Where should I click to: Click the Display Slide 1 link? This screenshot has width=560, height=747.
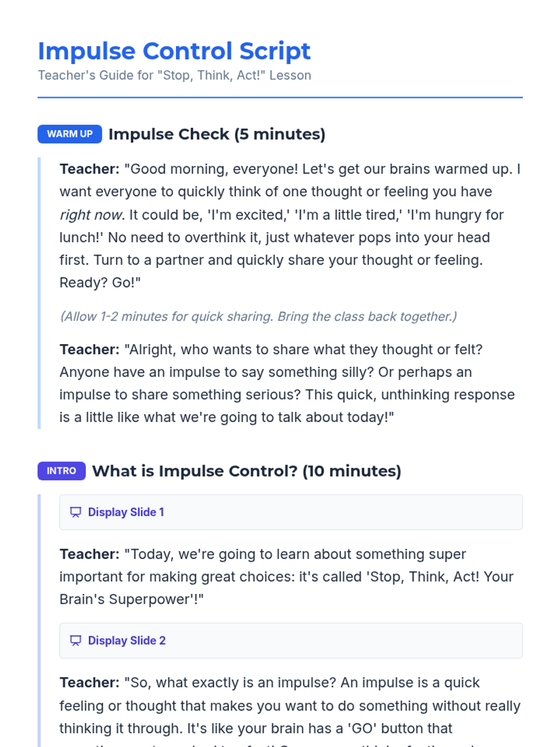(126, 512)
